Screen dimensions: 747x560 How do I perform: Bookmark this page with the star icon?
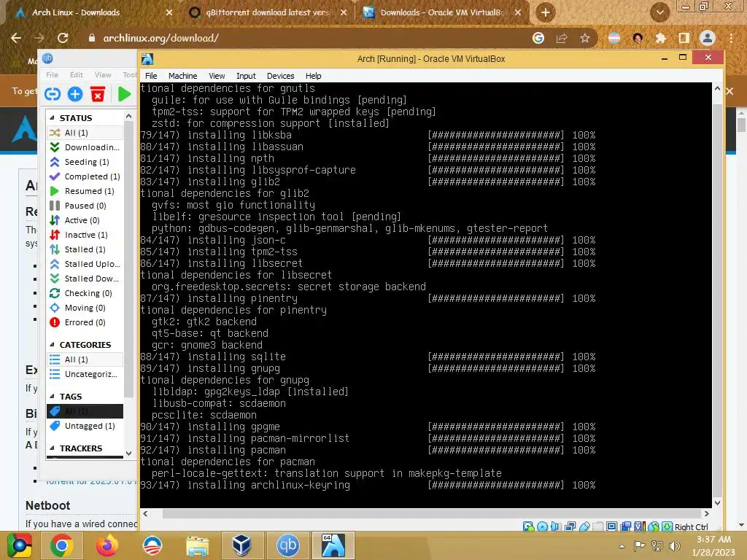click(585, 38)
